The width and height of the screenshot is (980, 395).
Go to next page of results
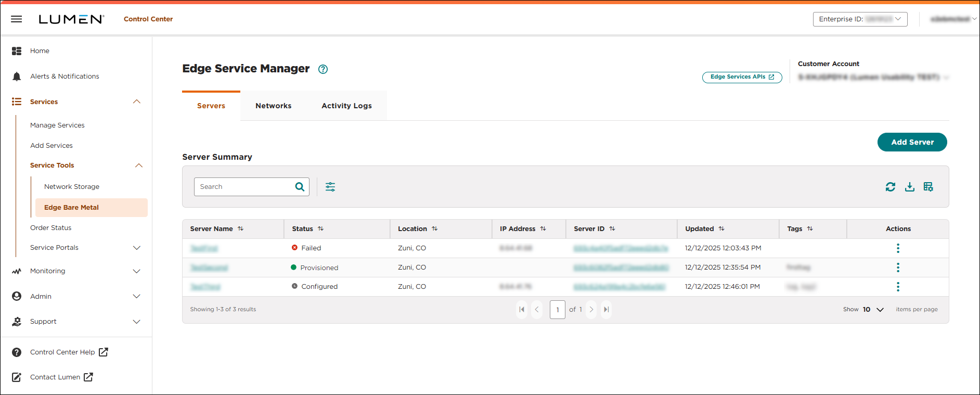pos(591,310)
